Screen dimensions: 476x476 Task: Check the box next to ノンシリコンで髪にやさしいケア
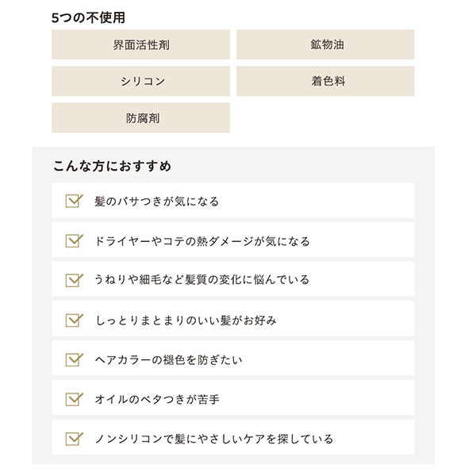point(74,439)
